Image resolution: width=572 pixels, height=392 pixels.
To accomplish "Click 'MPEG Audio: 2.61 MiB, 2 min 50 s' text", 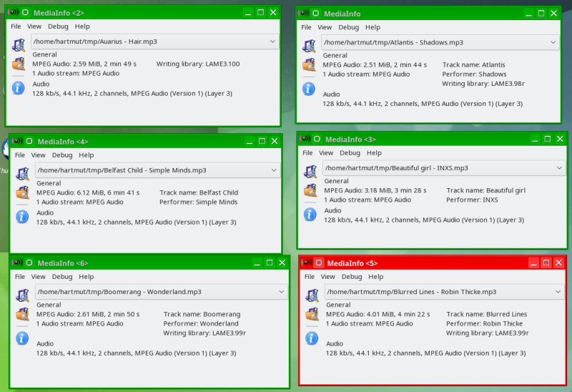I will pyautogui.click(x=88, y=314).
